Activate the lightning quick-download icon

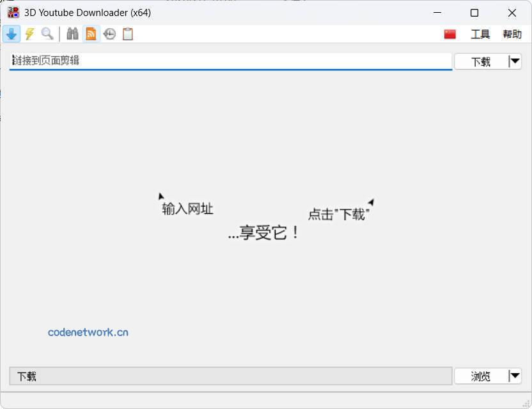(29, 33)
